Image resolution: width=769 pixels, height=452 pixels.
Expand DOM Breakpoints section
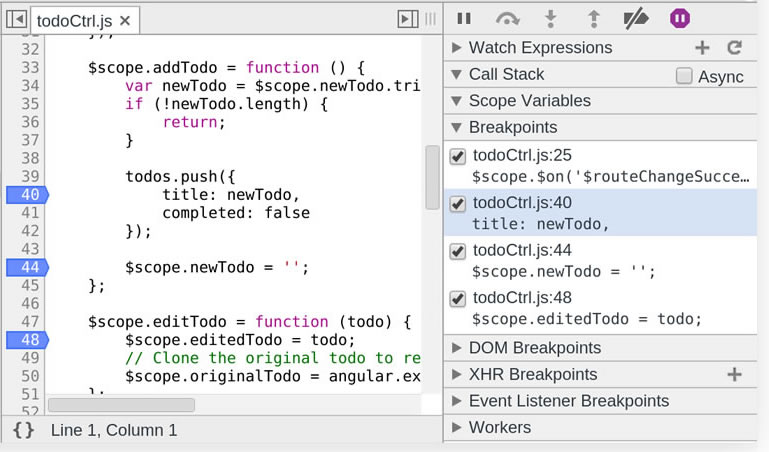point(534,348)
